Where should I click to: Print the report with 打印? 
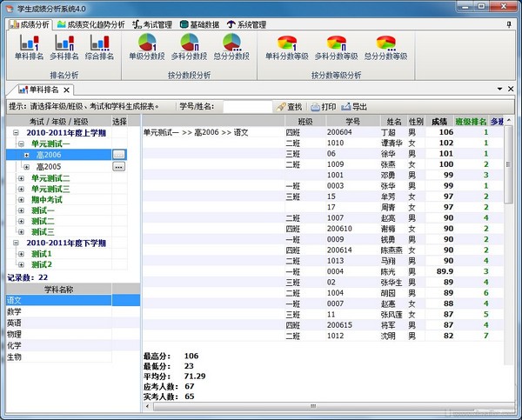(x=323, y=106)
